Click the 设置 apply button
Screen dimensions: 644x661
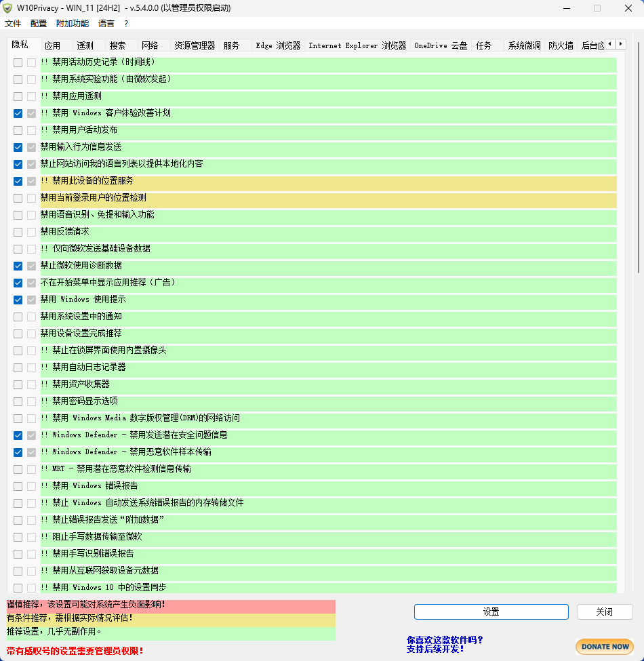[x=491, y=612]
